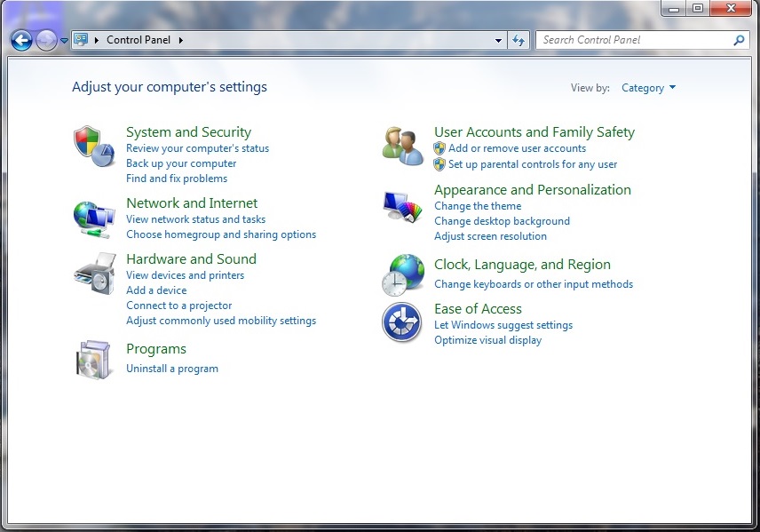Open the View by Category dropdown

(648, 88)
